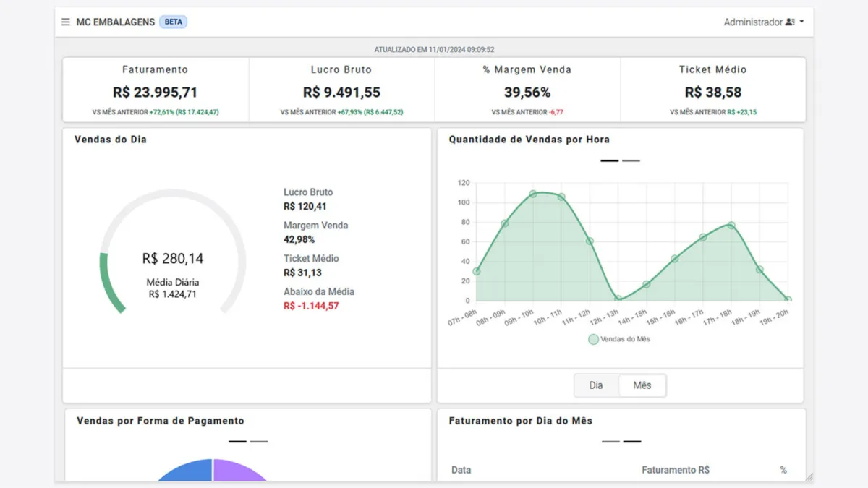Viewport: 868px width, 488px height.
Task: Click the margin value 39,56%
Action: (x=527, y=93)
